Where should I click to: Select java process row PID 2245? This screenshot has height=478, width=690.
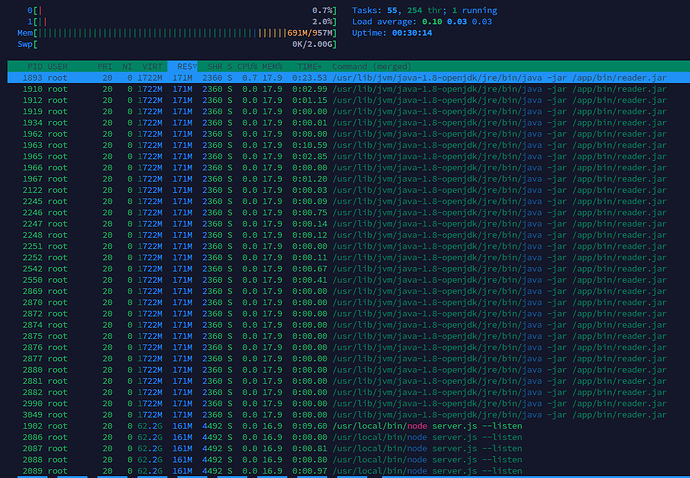click(x=349, y=201)
